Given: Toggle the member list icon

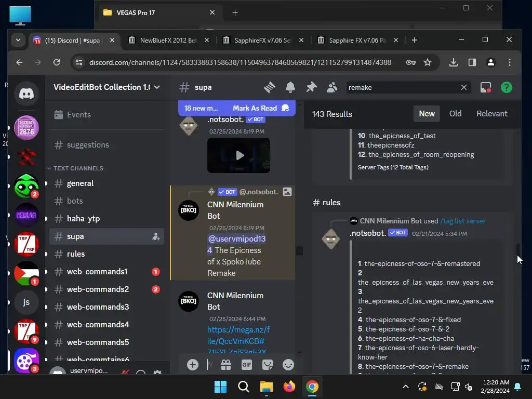Looking at the screenshot, I should coord(332,87).
